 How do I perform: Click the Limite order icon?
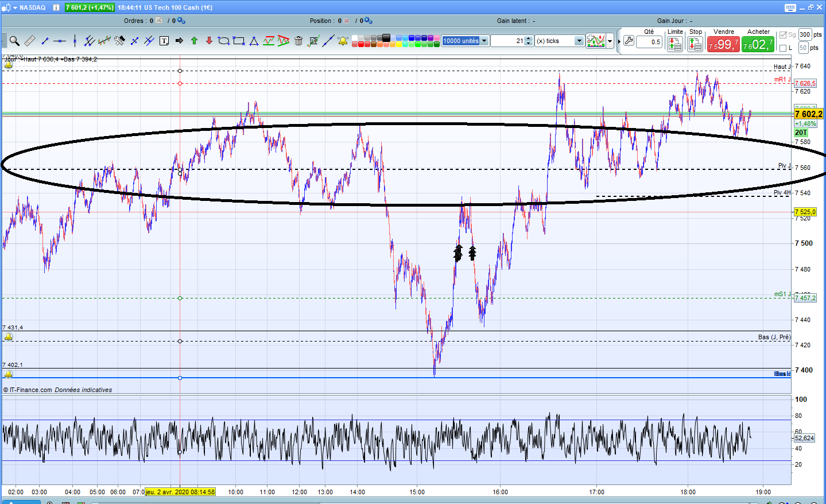click(675, 44)
